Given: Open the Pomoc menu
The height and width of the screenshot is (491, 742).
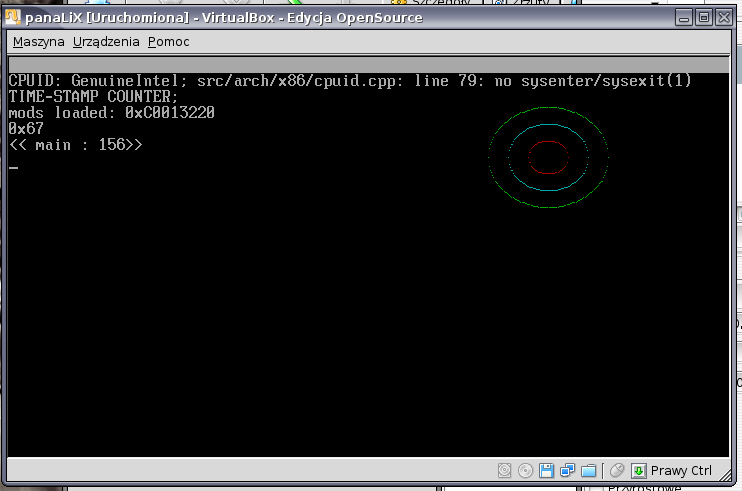Looking at the screenshot, I should tap(168, 42).
